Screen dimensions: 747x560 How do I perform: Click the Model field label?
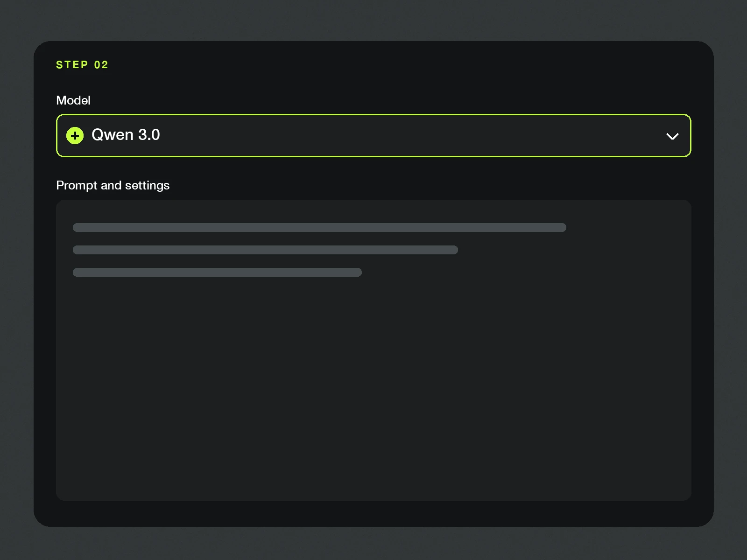pyautogui.click(x=73, y=100)
